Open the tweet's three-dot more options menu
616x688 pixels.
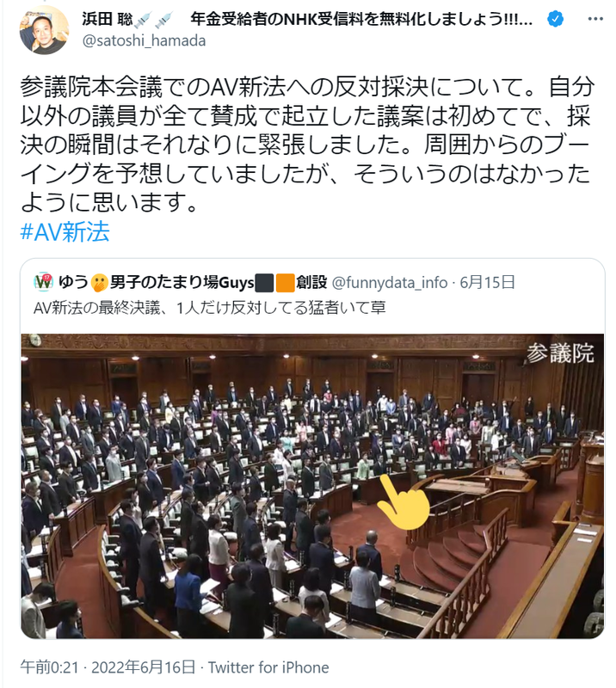[x=595, y=19]
